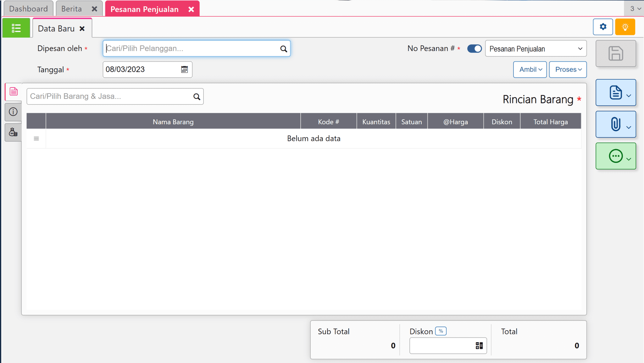The image size is (644, 363).
Task: Click the info circle sidebar icon
Action: pyautogui.click(x=13, y=112)
